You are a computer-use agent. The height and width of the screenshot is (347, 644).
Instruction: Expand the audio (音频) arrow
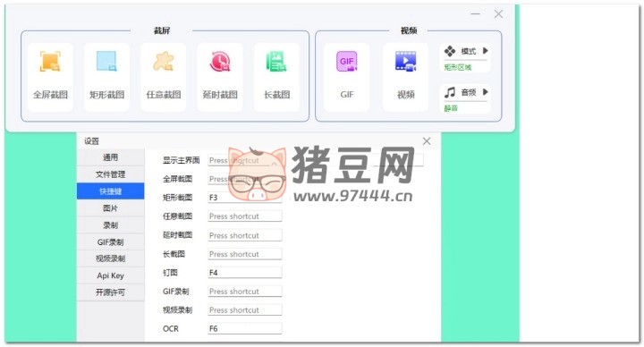(486, 92)
